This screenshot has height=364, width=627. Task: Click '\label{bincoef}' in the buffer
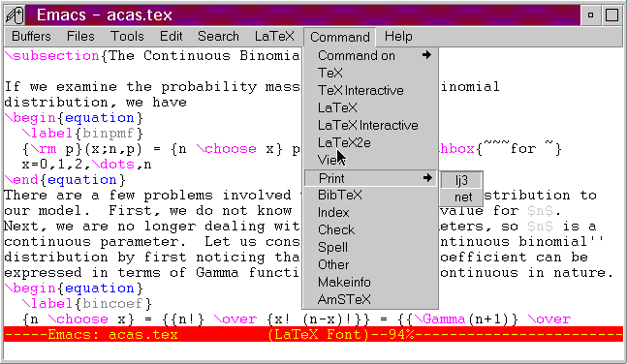tap(87, 304)
